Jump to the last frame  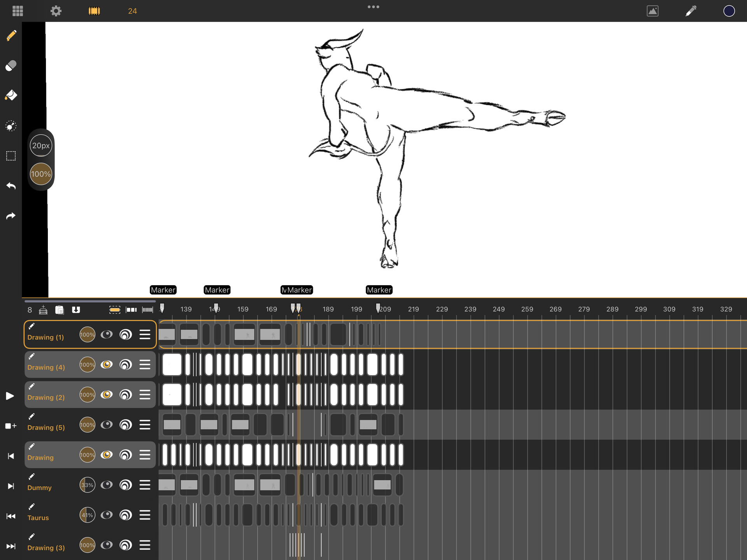click(11, 546)
